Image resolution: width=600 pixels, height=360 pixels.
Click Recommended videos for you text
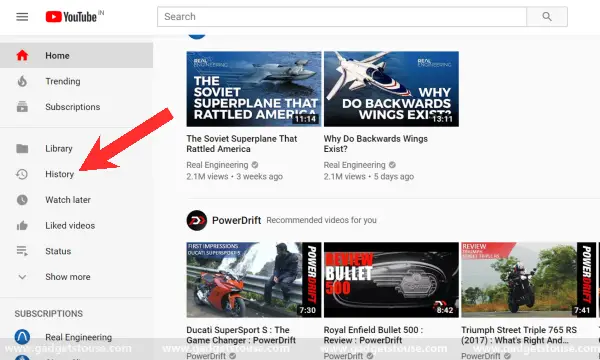tap(321, 220)
